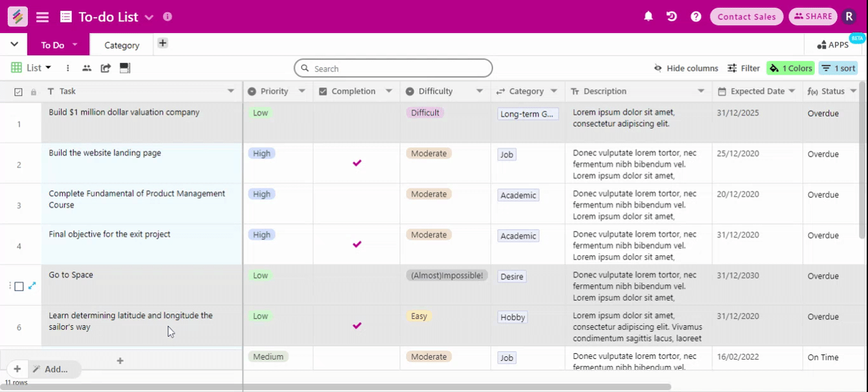Open the Priority column dropdown arrow
868x392 pixels.
click(302, 92)
